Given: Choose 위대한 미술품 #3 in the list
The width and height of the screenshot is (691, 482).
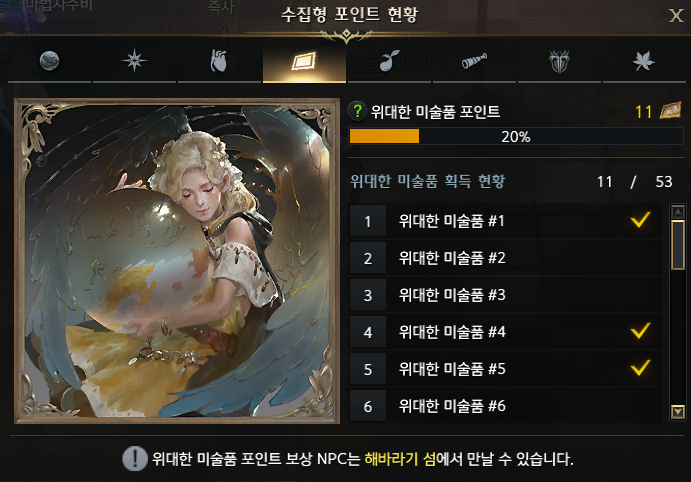Looking at the screenshot, I should pos(505,295).
